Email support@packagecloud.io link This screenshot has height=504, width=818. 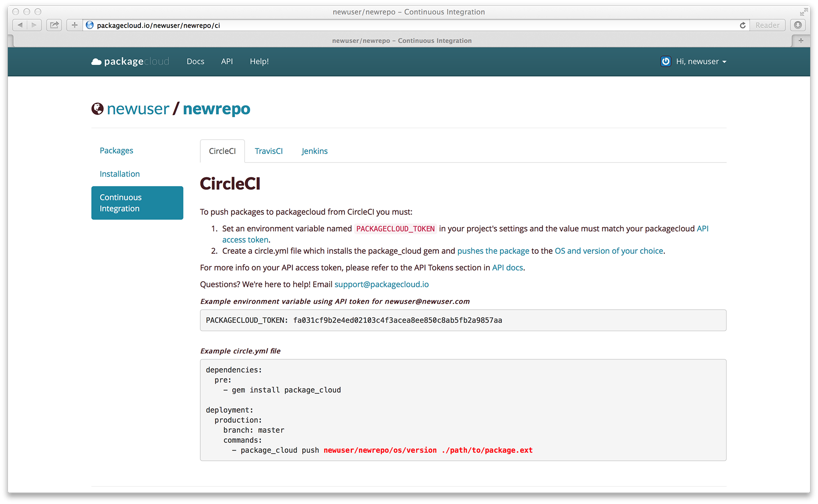click(x=381, y=284)
